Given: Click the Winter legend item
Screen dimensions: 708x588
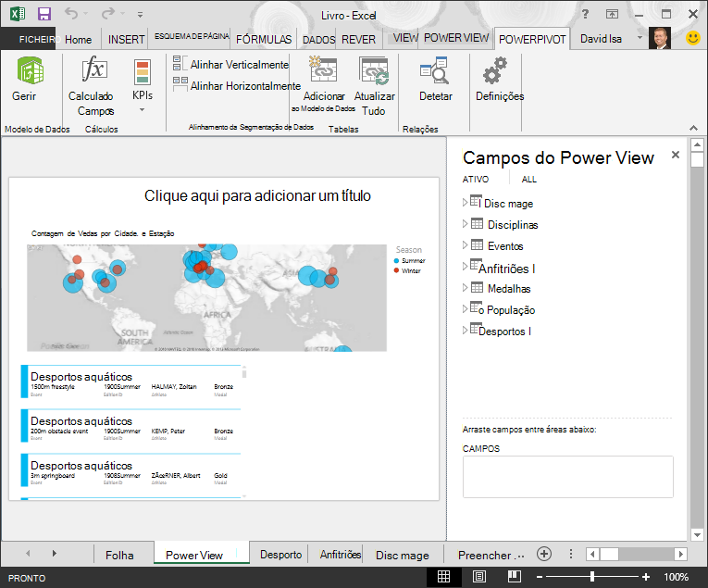Looking at the screenshot, I should tap(407, 270).
